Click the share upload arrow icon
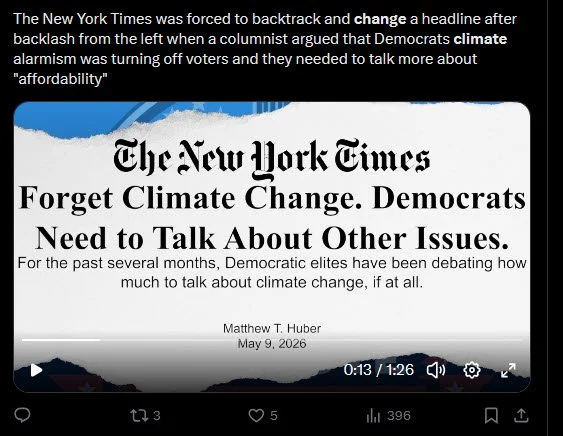The height and width of the screenshot is (436, 563). [x=521, y=416]
